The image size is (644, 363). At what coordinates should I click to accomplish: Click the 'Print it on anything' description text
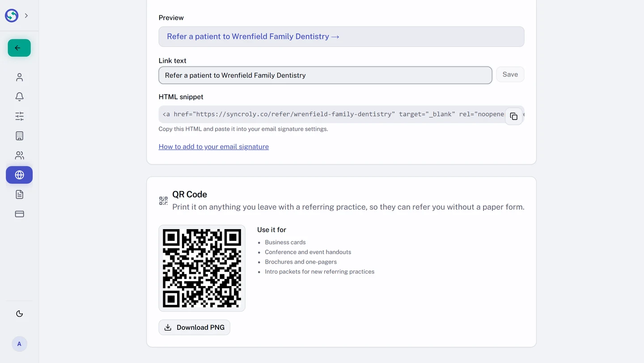point(348,207)
